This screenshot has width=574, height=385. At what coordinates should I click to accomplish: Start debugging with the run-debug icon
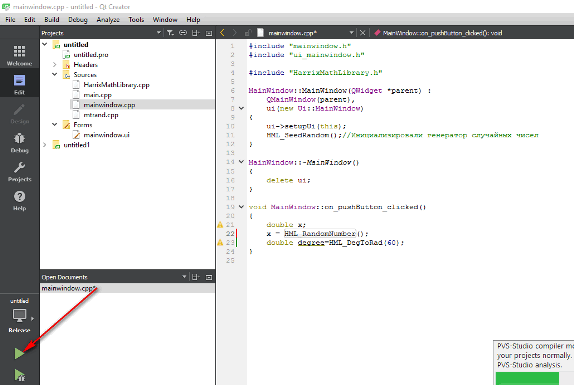pyautogui.click(x=19, y=375)
